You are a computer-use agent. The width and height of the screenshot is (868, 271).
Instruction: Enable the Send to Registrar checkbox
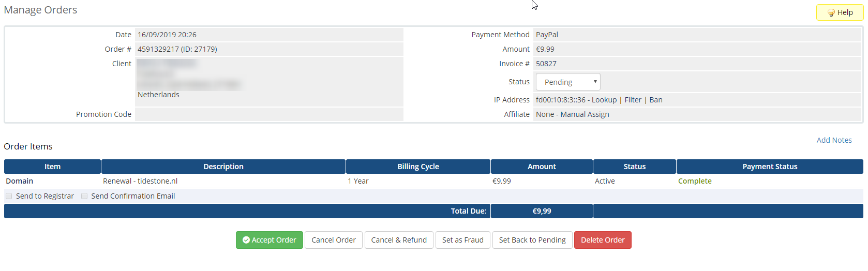[9, 196]
